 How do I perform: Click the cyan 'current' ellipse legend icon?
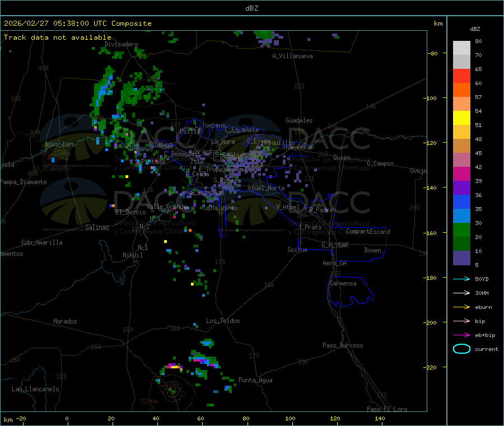(x=461, y=349)
